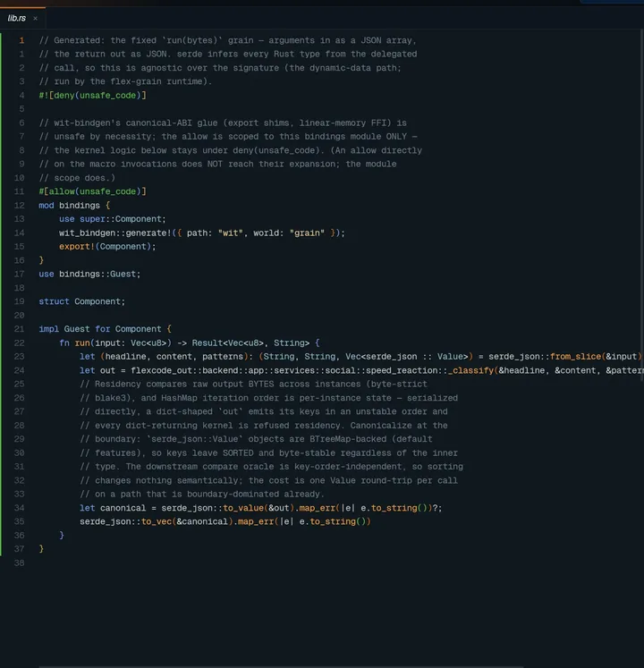
Task: Click the impl keyword on line 21
Action: 49,329
